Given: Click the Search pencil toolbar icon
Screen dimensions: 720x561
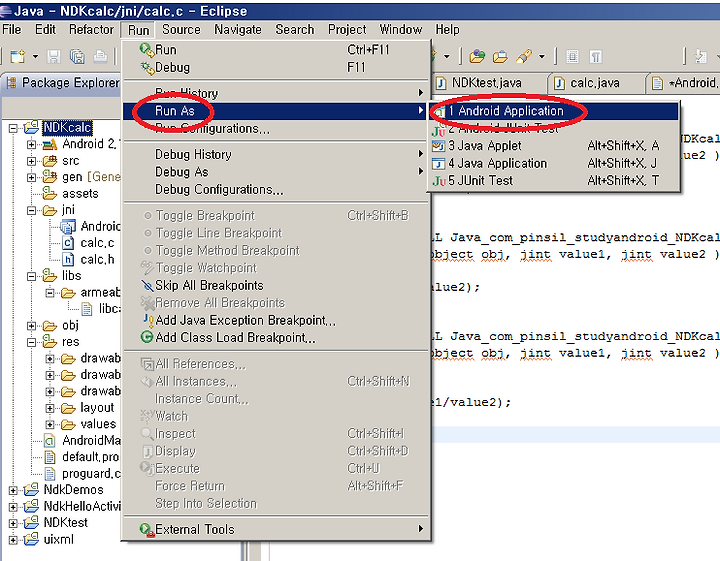Looking at the screenshot, I should tap(523, 56).
